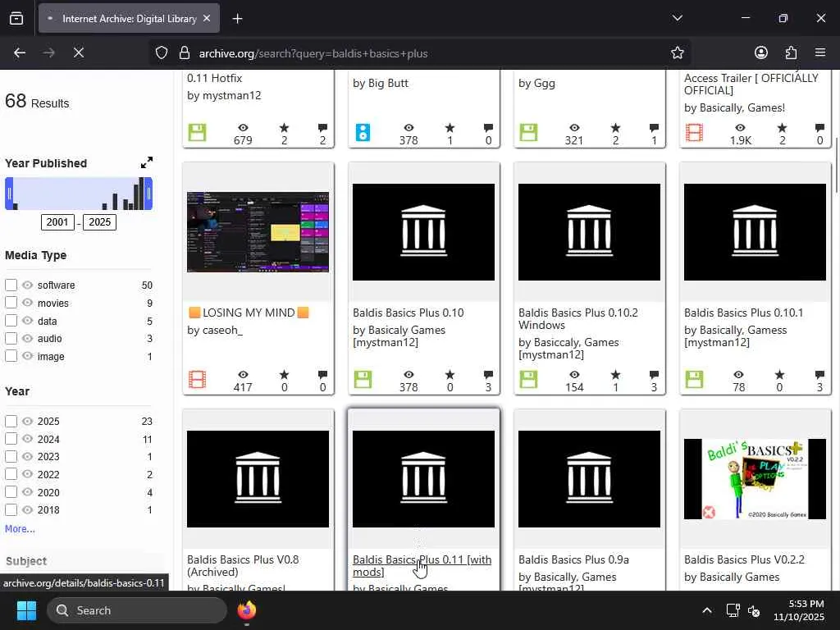Click the software icon on Baldis Basics Plus 0.10.2 card
840x630 pixels.
point(528,379)
